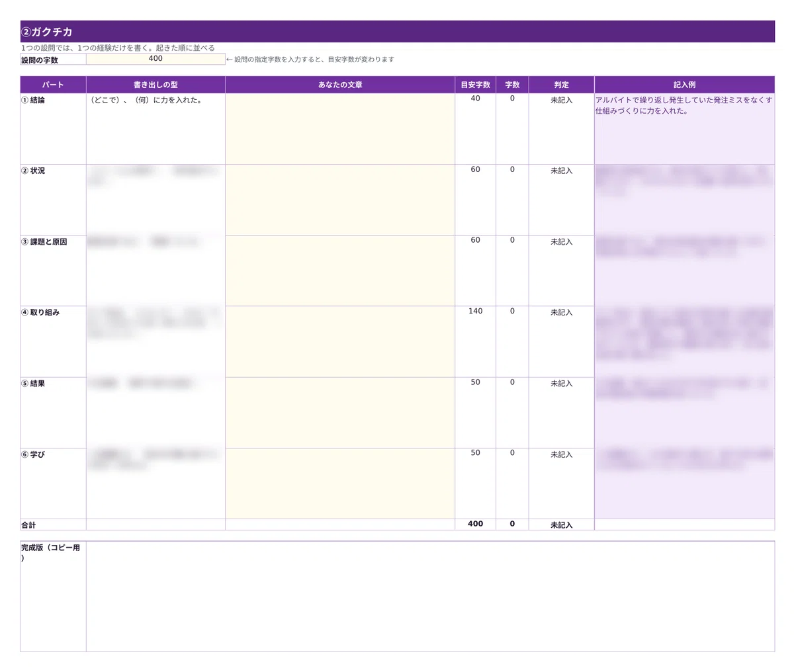Select 目安字数 60 in the ③ 課題と原因 row
The height and width of the screenshot is (672, 794).
pyautogui.click(x=475, y=240)
